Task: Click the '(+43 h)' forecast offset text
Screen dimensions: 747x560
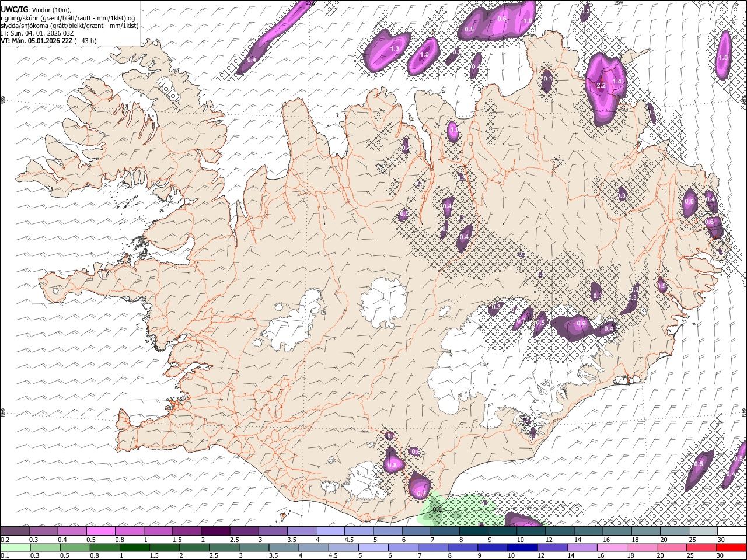Action: (x=86, y=41)
